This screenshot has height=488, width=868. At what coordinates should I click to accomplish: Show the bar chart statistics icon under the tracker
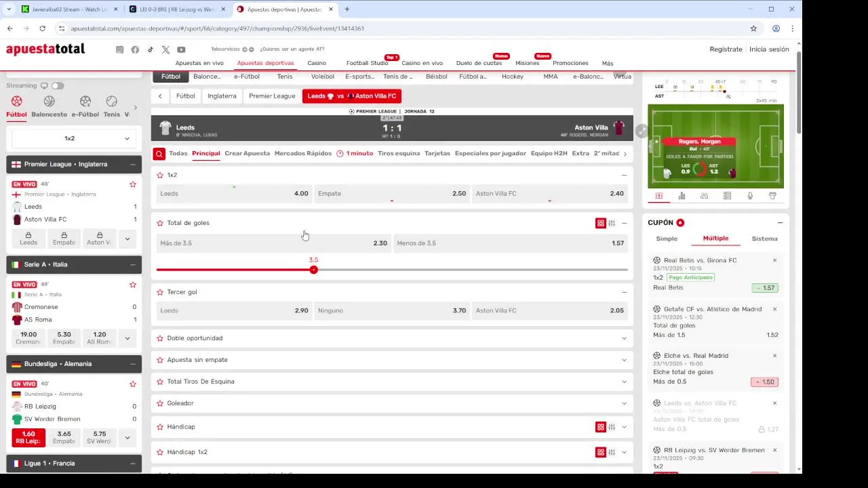coord(682,196)
